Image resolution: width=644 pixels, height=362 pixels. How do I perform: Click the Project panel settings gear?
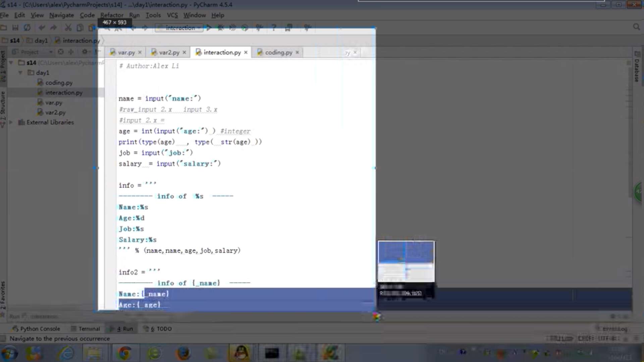(x=85, y=52)
